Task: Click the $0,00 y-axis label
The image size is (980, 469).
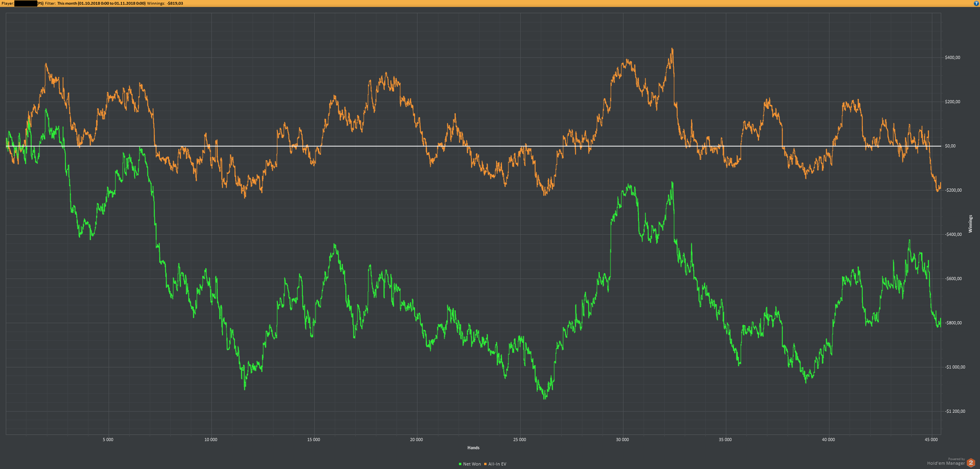Action: click(x=950, y=146)
